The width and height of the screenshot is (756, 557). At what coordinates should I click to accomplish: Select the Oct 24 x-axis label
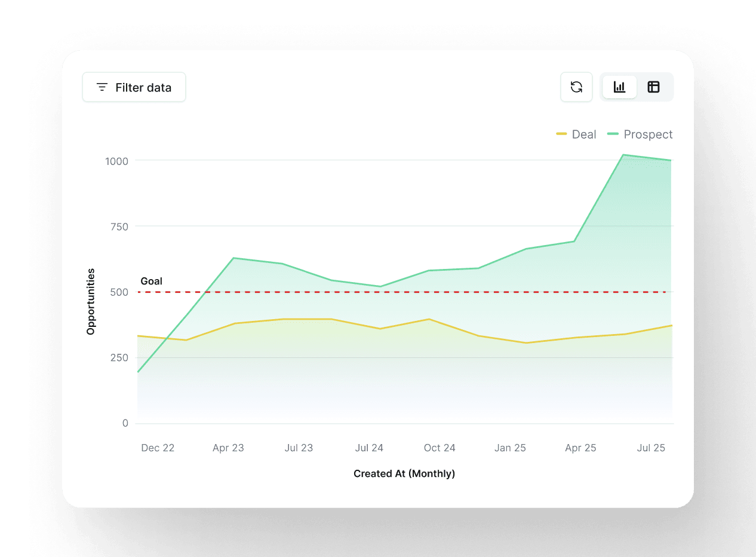pos(440,448)
